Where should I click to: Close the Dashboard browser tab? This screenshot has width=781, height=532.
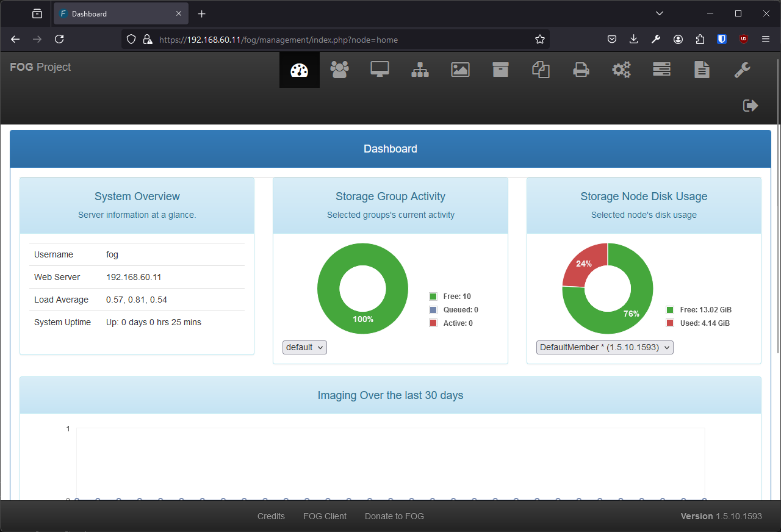tap(179, 13)
